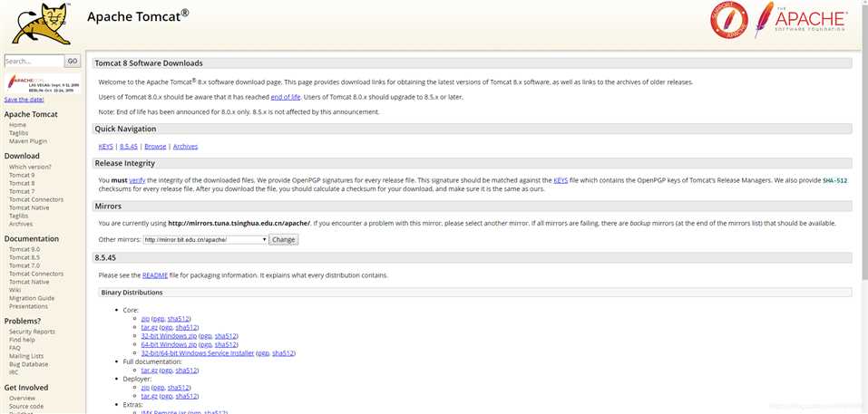Open sha512 for 64-bit Windows zip

point(226,344)
